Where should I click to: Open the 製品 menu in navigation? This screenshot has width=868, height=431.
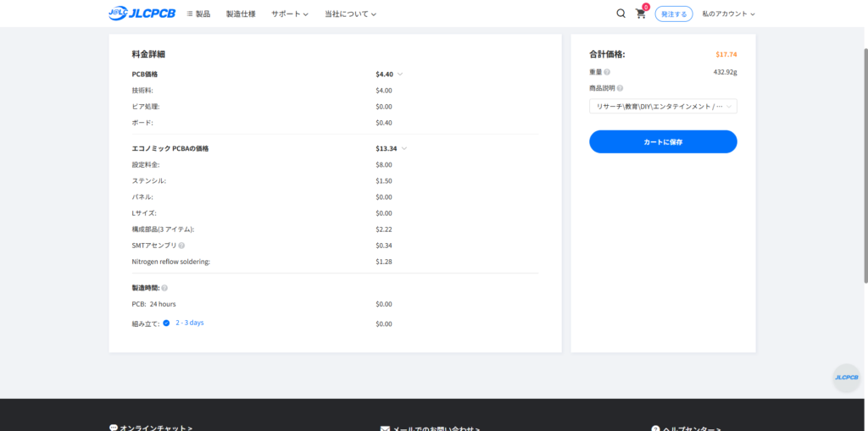(198, 14)
